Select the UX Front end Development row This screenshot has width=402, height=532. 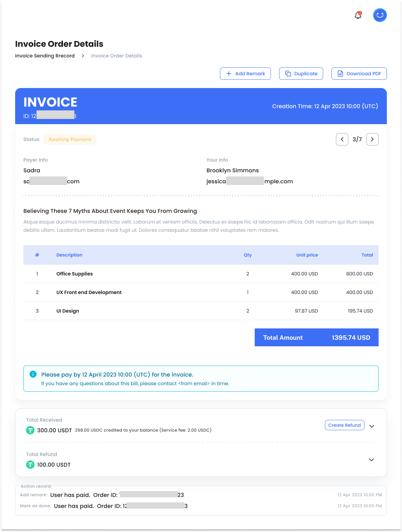click(x=89, y=292)
